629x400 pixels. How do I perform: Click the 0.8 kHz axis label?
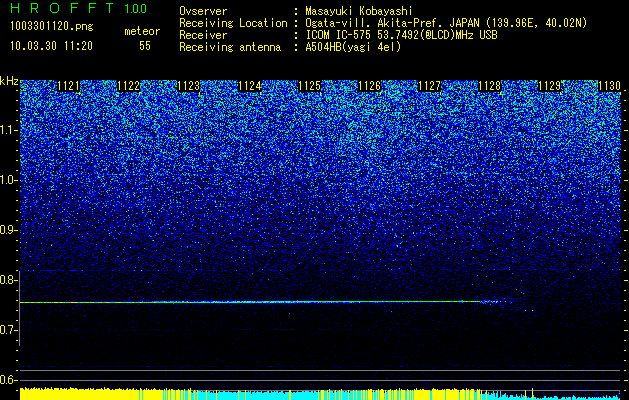click(x=8, y=280)
